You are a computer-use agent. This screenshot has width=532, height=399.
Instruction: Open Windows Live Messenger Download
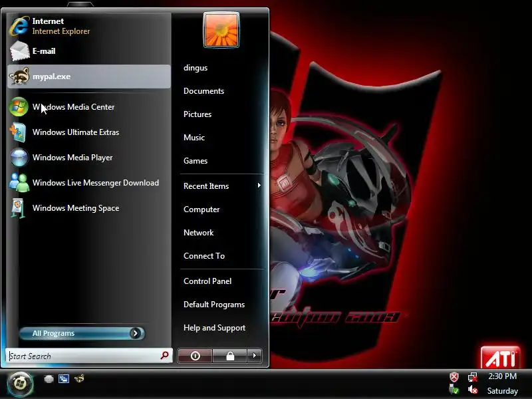tap(88, 183)
